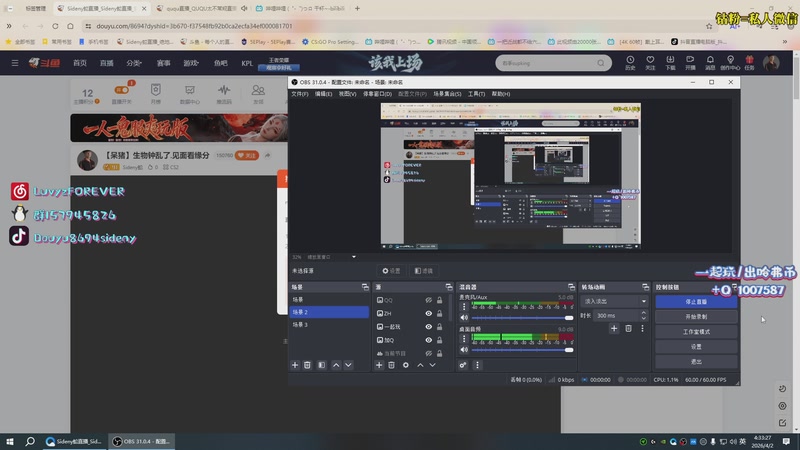
Task: Toggle visibility of 一起玩 source
Action: [429, 327]
